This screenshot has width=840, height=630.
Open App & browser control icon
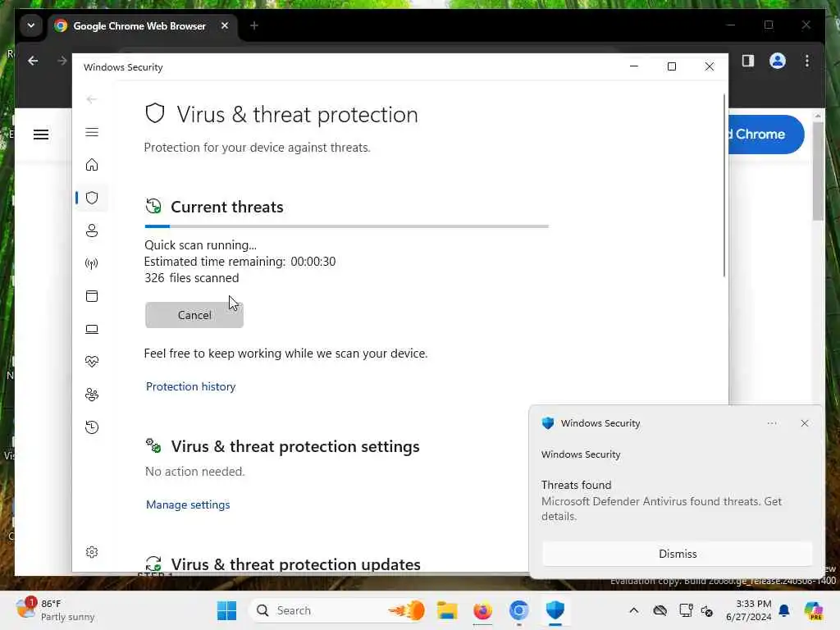(x=92, y=296)
